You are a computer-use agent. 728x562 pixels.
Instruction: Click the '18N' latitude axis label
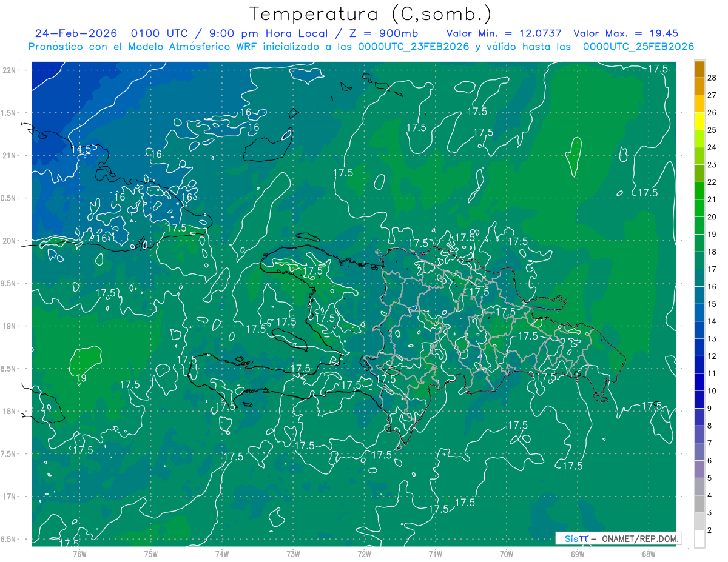(10, 411)
